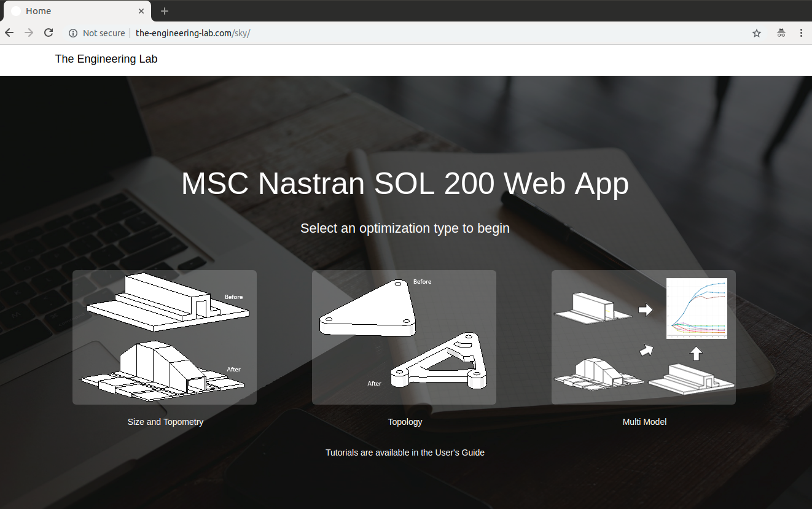Open the Size and Topometry thumbnail
812x509 pixels.
(x=165, y=337)
